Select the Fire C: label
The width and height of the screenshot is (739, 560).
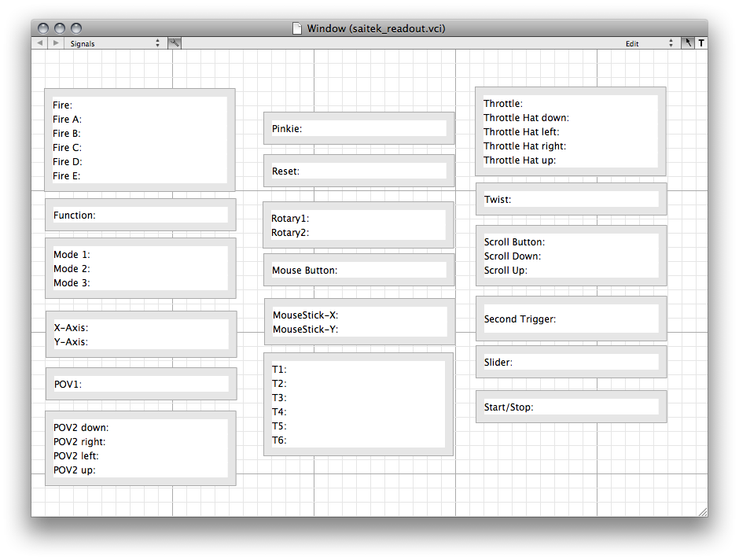click(67, 148)
